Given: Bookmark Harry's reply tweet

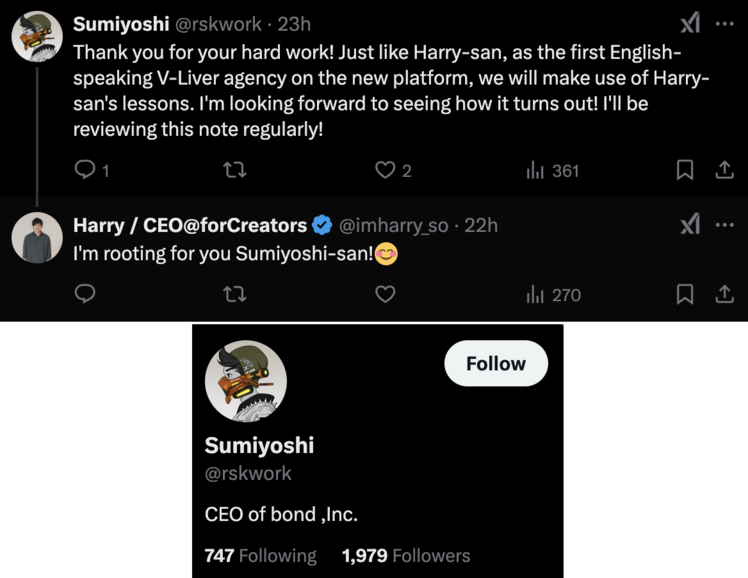Looking at the screenshot, I should tap(685, 294).
